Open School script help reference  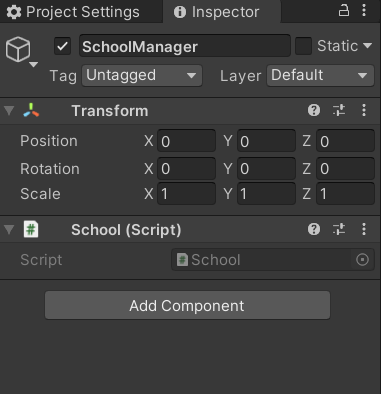[x=314, y=229]
